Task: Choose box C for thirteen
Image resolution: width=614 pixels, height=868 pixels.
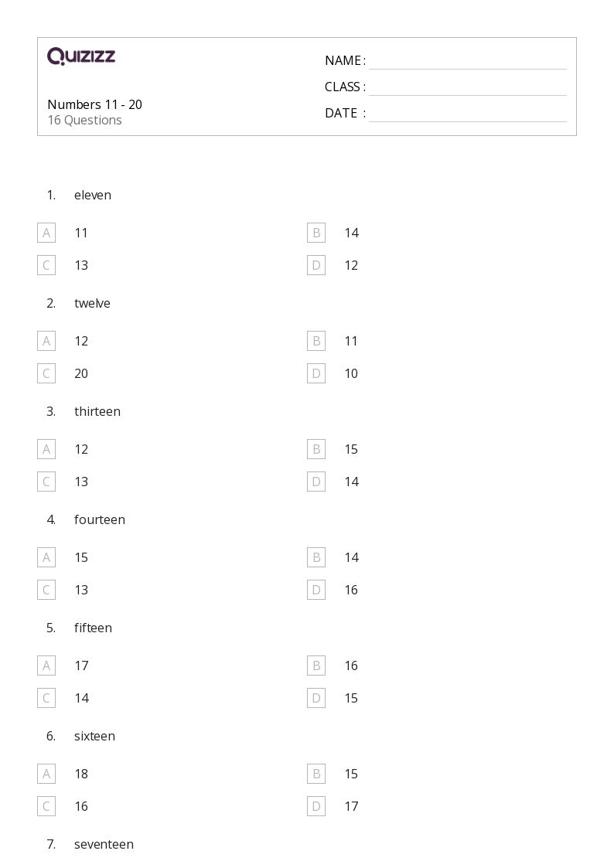Action: 46,482
